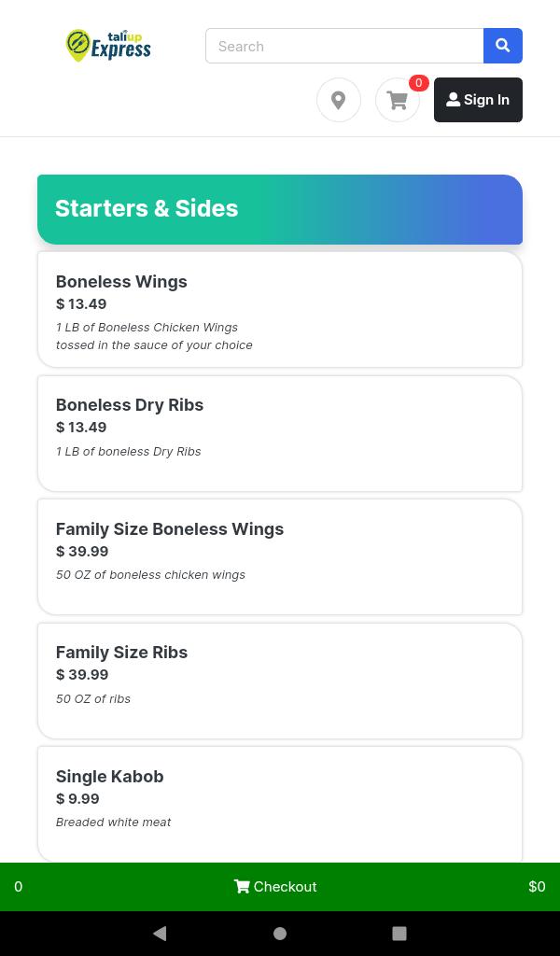Click the $0 total in checkout bar
This screenshot has width=560, height=956.
click(x=537, y=887)
